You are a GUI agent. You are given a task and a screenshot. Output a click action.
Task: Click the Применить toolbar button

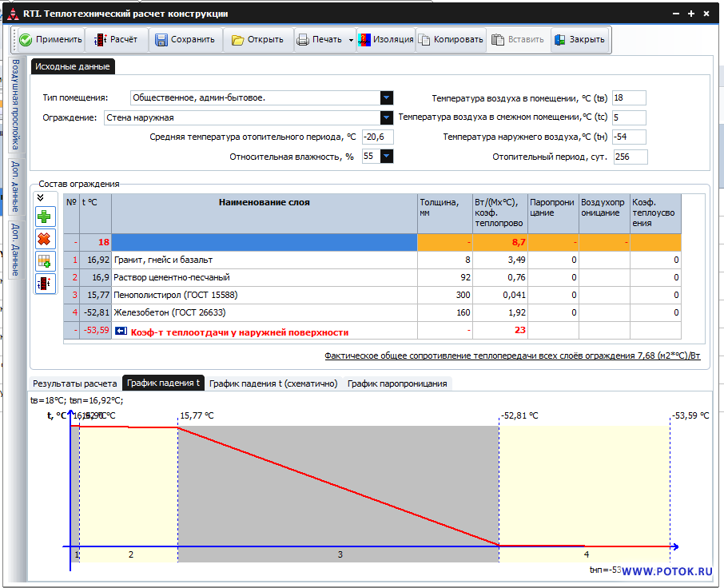[x=50, y=40]
